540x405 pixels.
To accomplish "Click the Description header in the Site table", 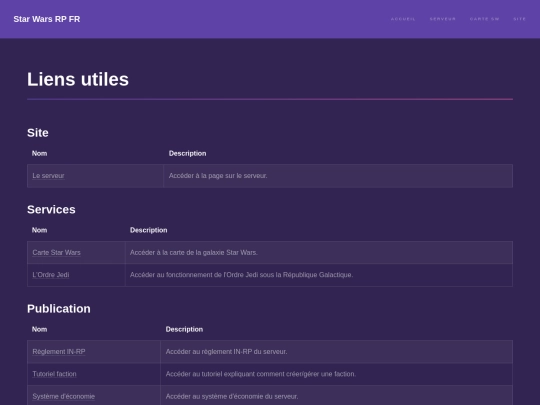I will point(187,153).
